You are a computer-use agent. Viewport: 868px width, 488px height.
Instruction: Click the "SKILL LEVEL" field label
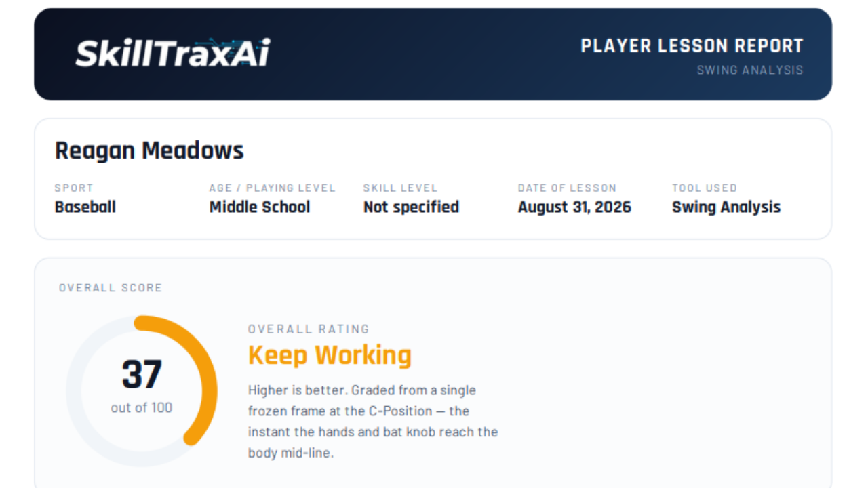(401, 188)
